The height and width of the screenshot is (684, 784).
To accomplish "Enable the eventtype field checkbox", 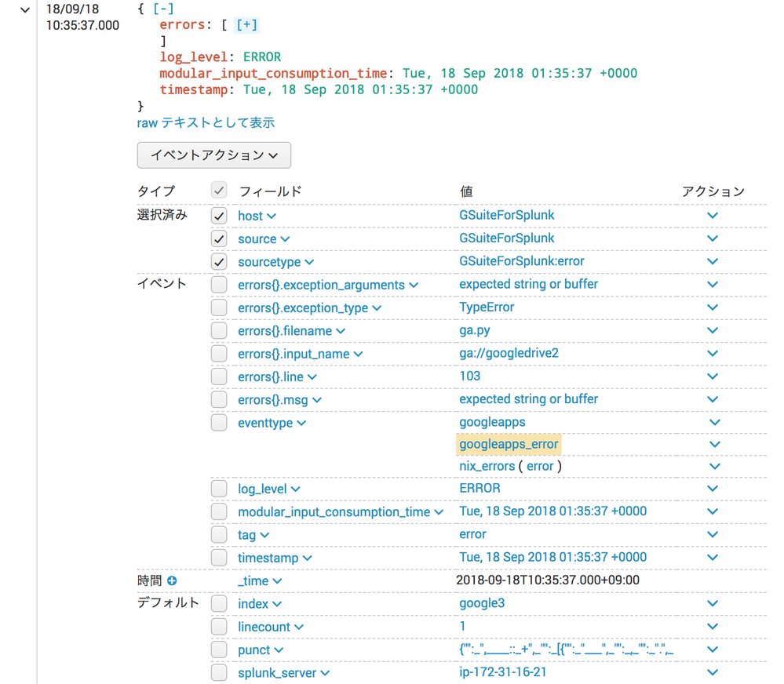I will pyautogui.click(x=219, y=423).
